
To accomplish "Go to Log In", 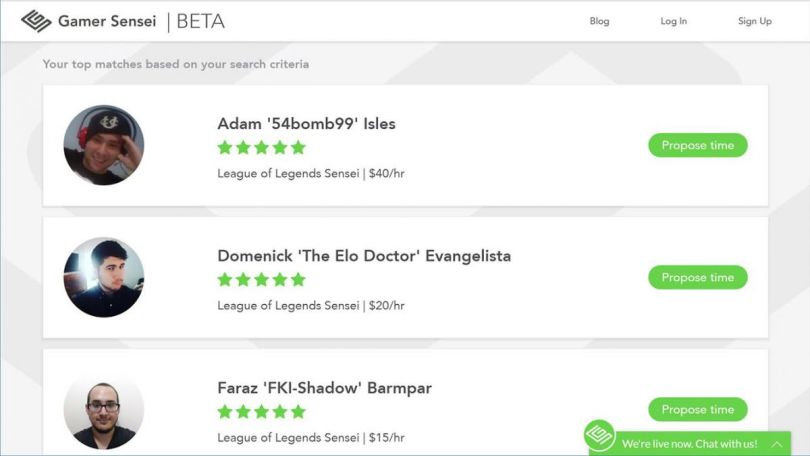I will [673, 21].
